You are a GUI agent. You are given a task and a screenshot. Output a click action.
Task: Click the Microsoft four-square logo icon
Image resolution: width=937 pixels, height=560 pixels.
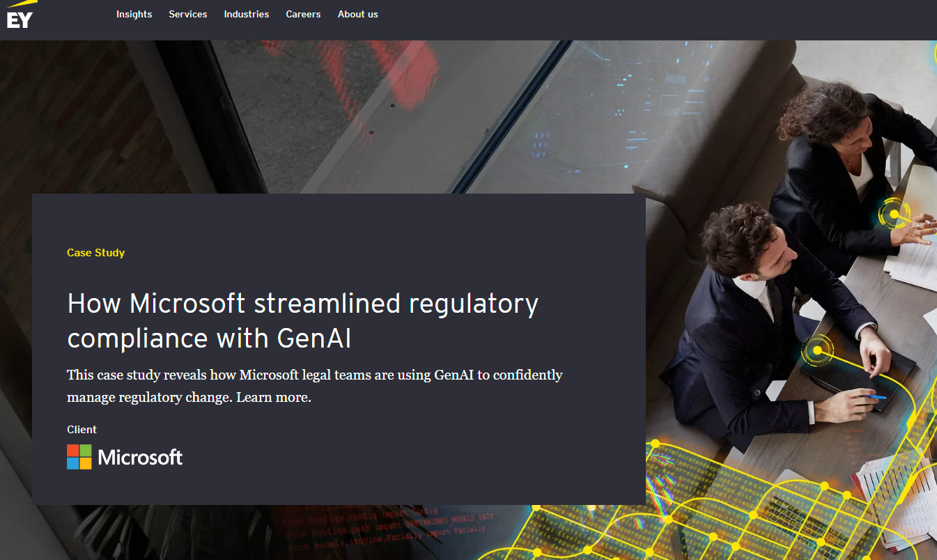[79, 457]
